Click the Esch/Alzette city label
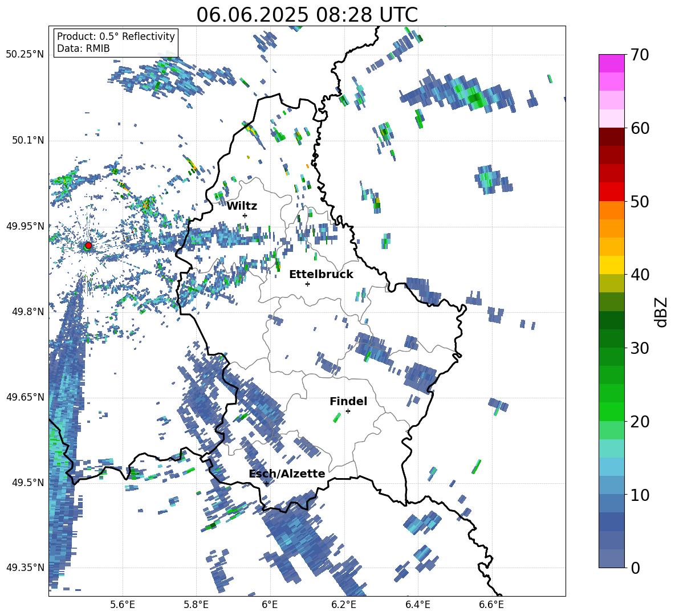675x616 pixels. point(287,474)
